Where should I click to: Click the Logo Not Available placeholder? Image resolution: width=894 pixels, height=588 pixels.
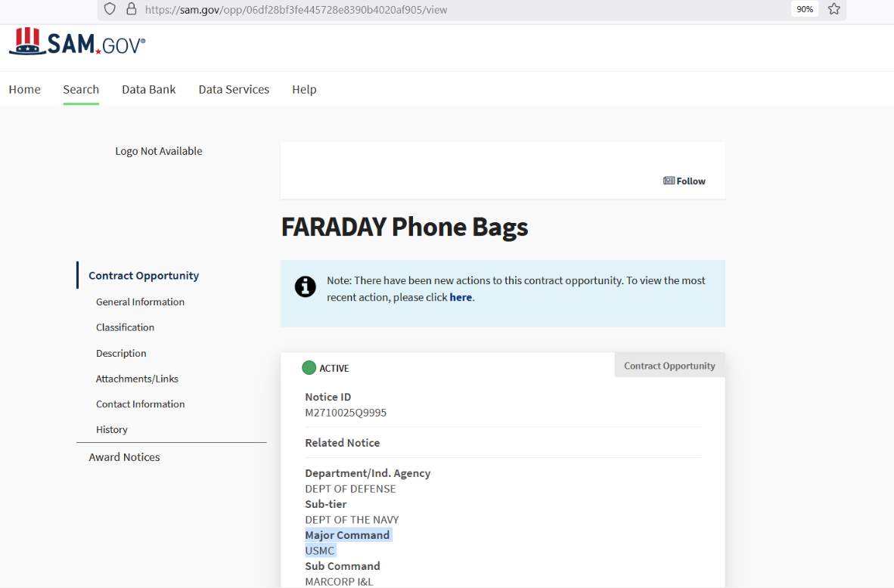pyautogui.click(x=159, y=151)
